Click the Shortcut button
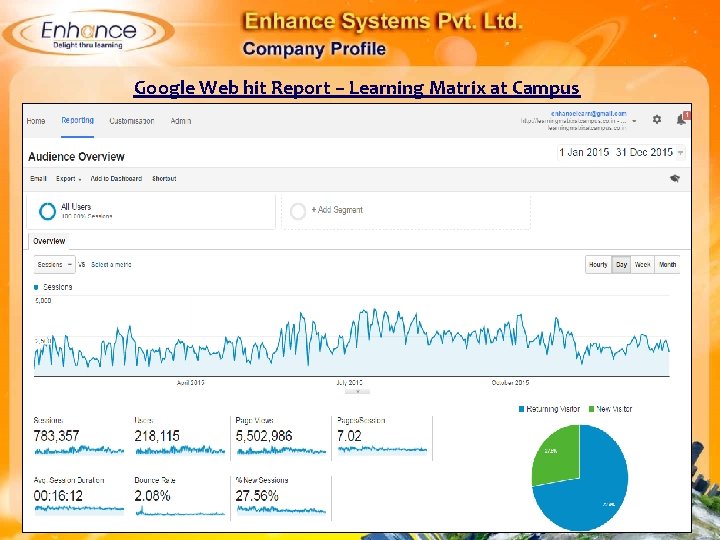Screen dimensions: 720x540 [164, 179]
